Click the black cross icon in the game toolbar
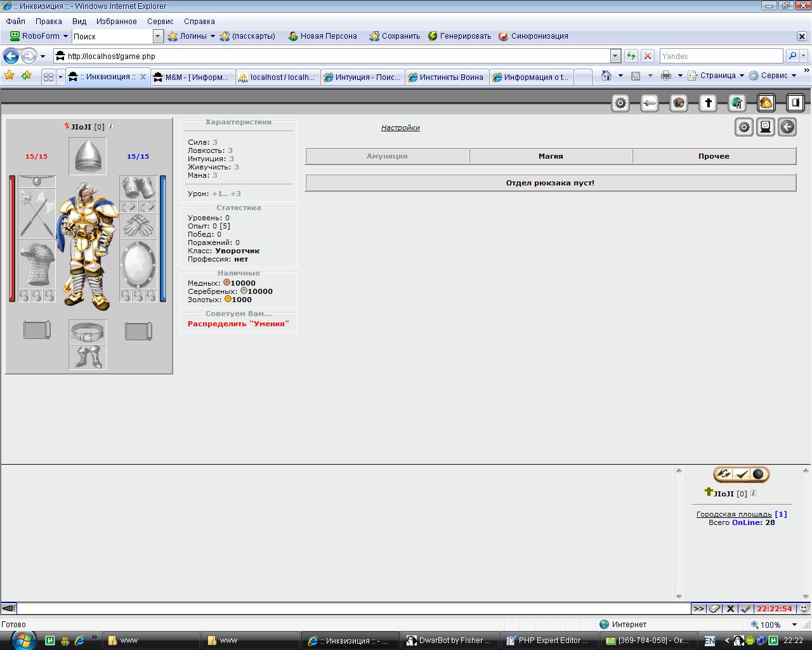This screenshot has width=812, height=650. [708, 103]
